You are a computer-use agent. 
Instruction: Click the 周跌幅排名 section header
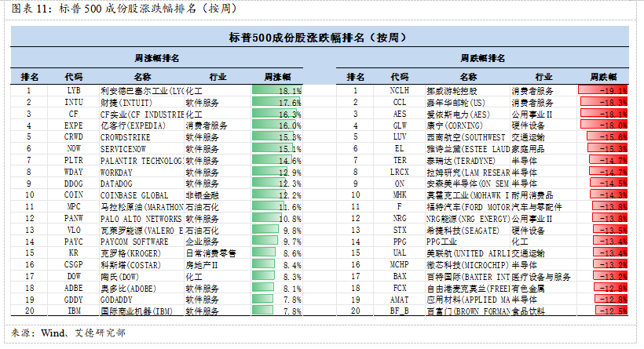pyautogui.click(x=482, y=58)
